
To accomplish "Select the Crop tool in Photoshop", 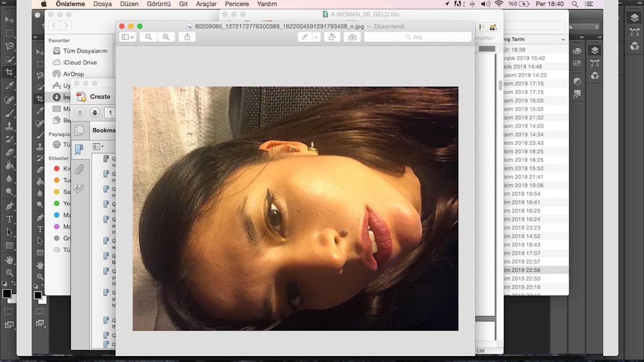I will (9, 72).
